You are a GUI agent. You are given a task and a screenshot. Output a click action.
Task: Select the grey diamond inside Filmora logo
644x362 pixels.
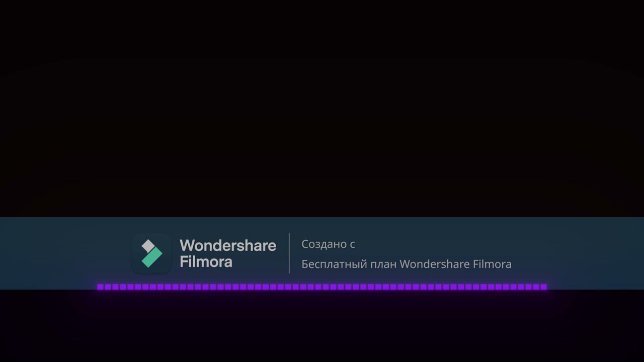pos(148,246)
